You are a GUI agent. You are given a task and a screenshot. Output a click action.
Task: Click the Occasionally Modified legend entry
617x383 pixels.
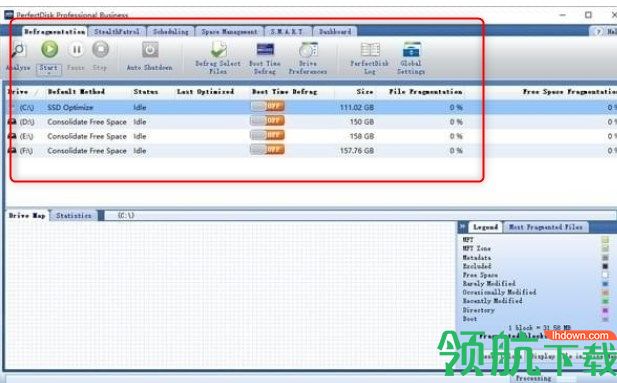499,292
